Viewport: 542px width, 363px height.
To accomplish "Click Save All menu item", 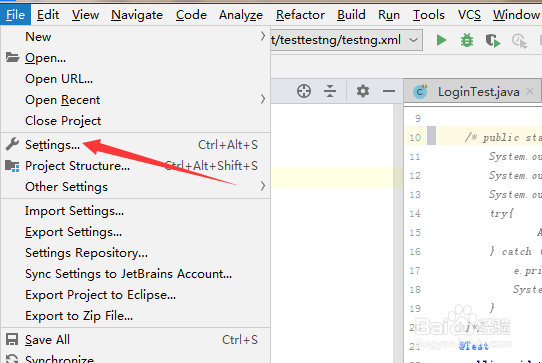I will (x=136, y=339).
